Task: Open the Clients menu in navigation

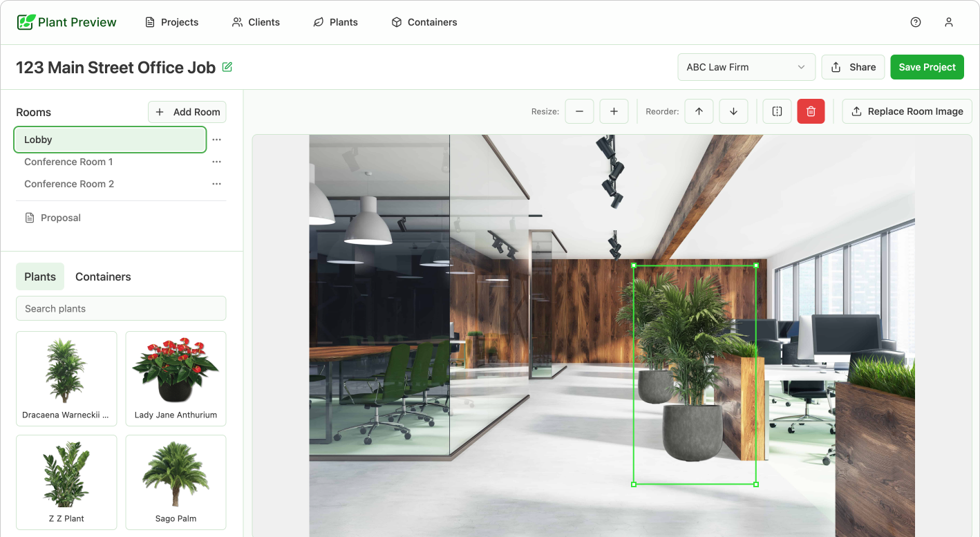Action: [x=256, y=22]
